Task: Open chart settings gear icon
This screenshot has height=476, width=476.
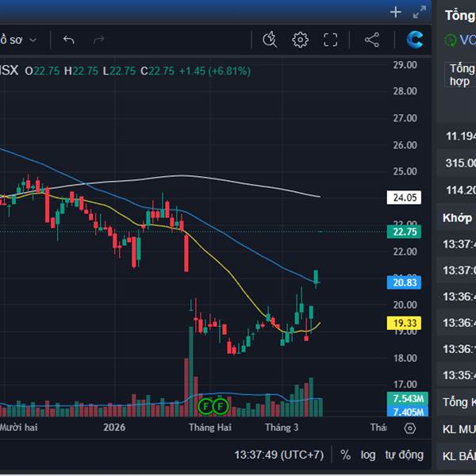Action: coord(300,40)
